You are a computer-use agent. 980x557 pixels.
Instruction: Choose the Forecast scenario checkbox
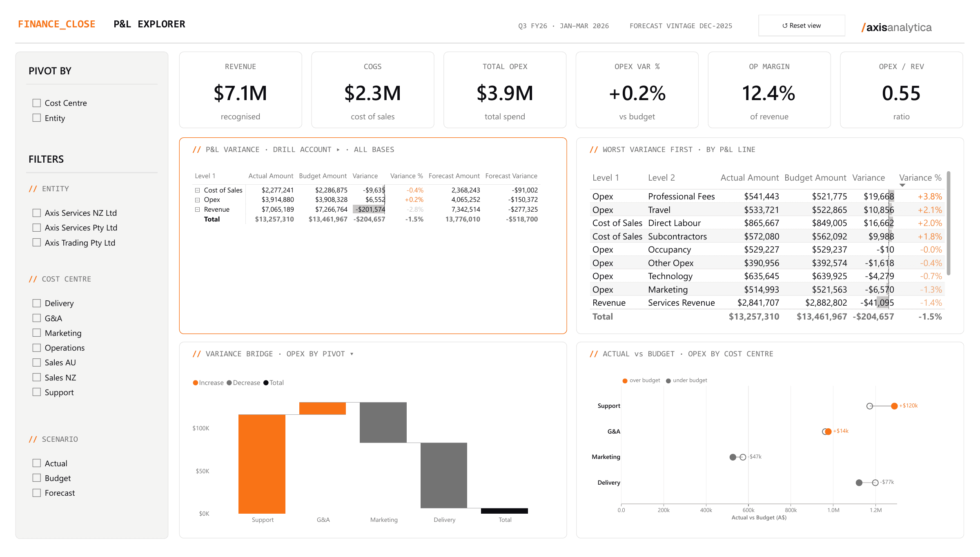click(37, 493)
